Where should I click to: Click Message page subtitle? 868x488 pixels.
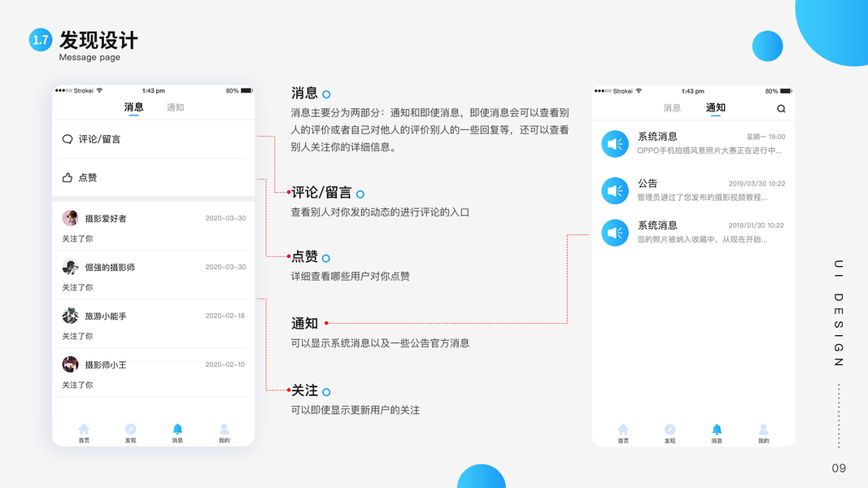tap(89, 58)
